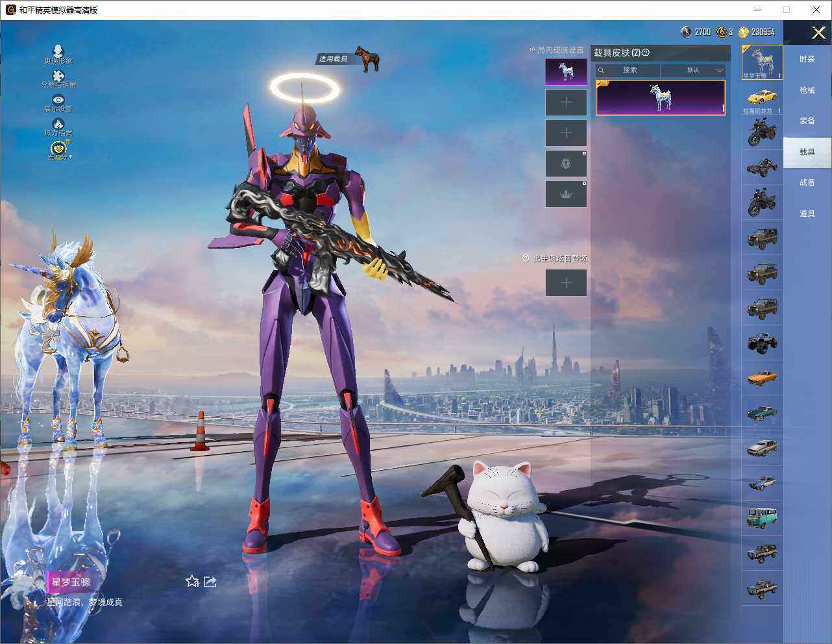Select the 星梦玉骢 vehicle thumbnail
This screenshot has width=832, height=644.
pyautogui.click(x=763, y=62)
